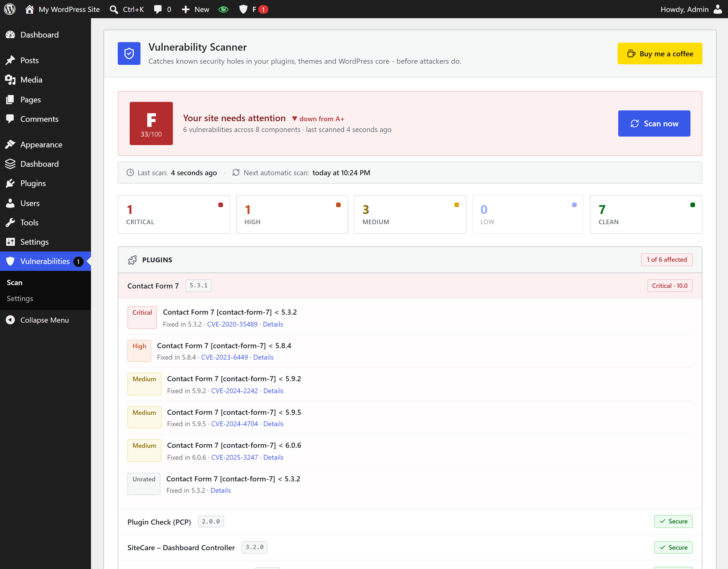Click the Critical · 10.0 badge
Image resolution: width=728 pixels, height=569 pixels.
[x=670, y=286]
